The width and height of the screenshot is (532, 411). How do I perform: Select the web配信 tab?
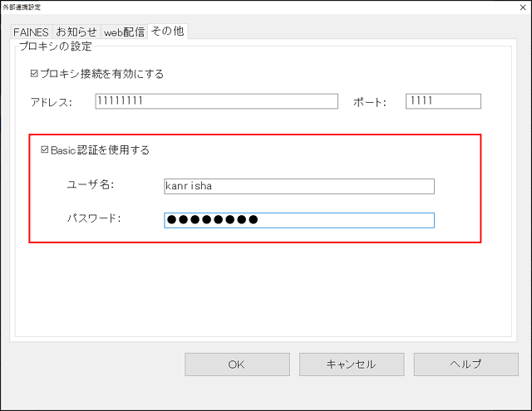point(124,32)
